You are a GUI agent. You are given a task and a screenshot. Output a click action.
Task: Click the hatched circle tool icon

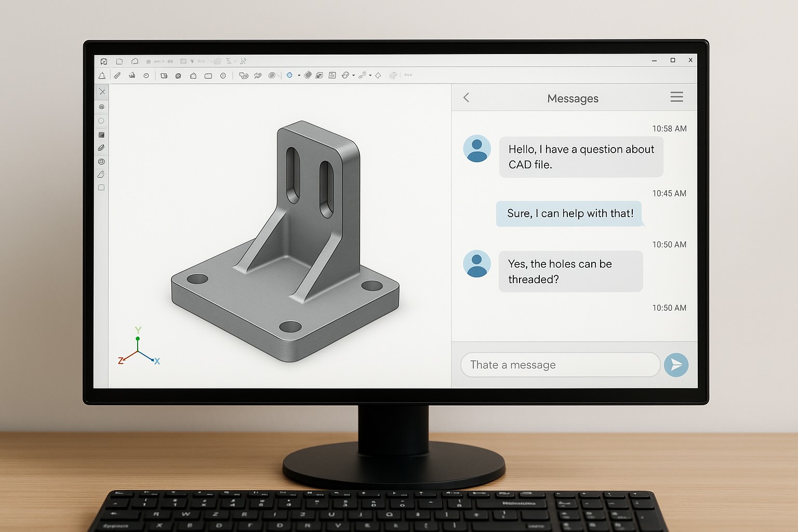[x=178, y=75]
